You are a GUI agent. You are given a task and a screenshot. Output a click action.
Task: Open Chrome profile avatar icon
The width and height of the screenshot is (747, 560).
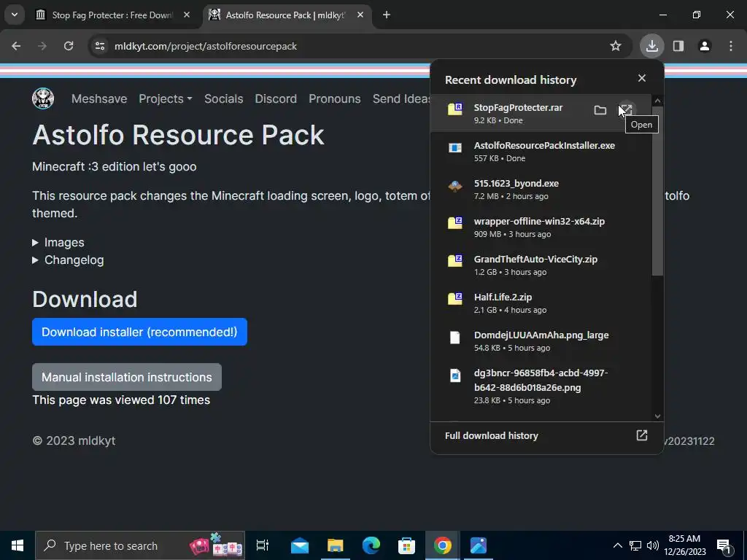pos(705,46)
